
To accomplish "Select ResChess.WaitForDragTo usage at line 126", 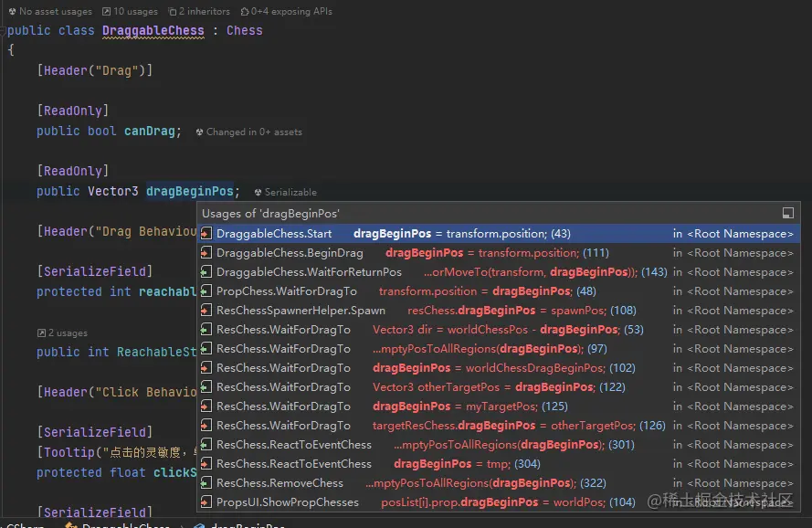I will [498, 426].
